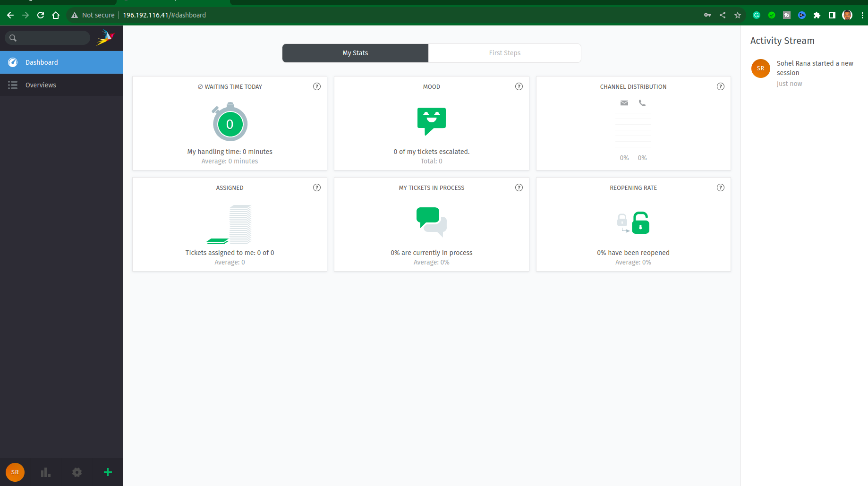
Task: Click 'My handling time: 0 minutes' text
Action: 230,152
